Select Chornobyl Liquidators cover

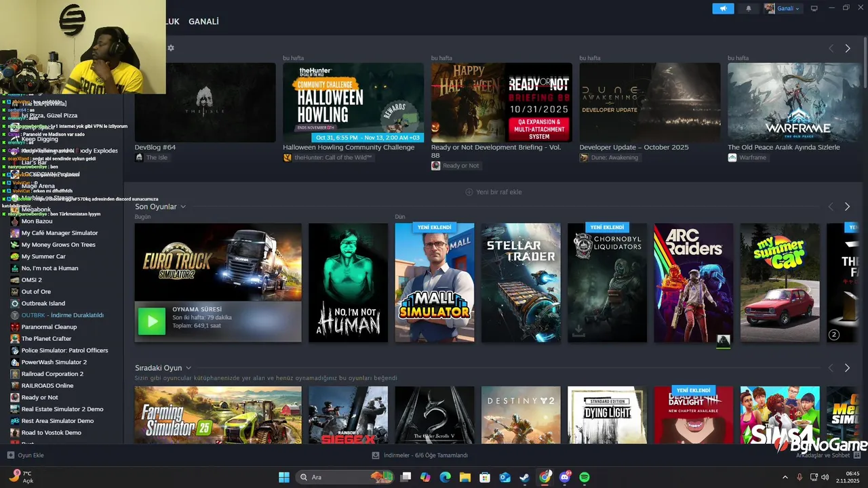coord(608,283)
